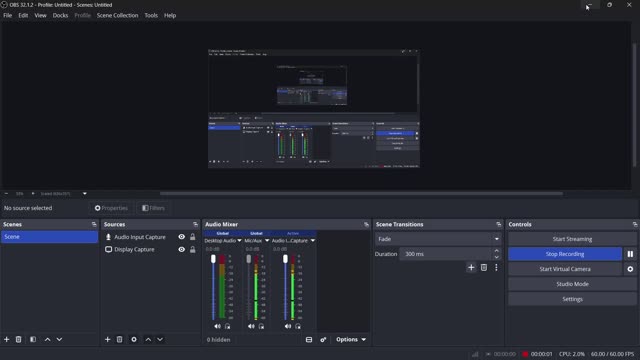Viewport: 640px width, 360px height.
Task: Open the Tools menu
Action: (x=151, y=16)
